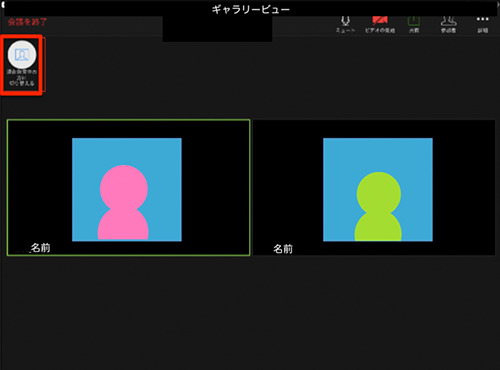This screenshot has height=370, width=500.
Task: Open the green share content icon
Action: [414, 24]
